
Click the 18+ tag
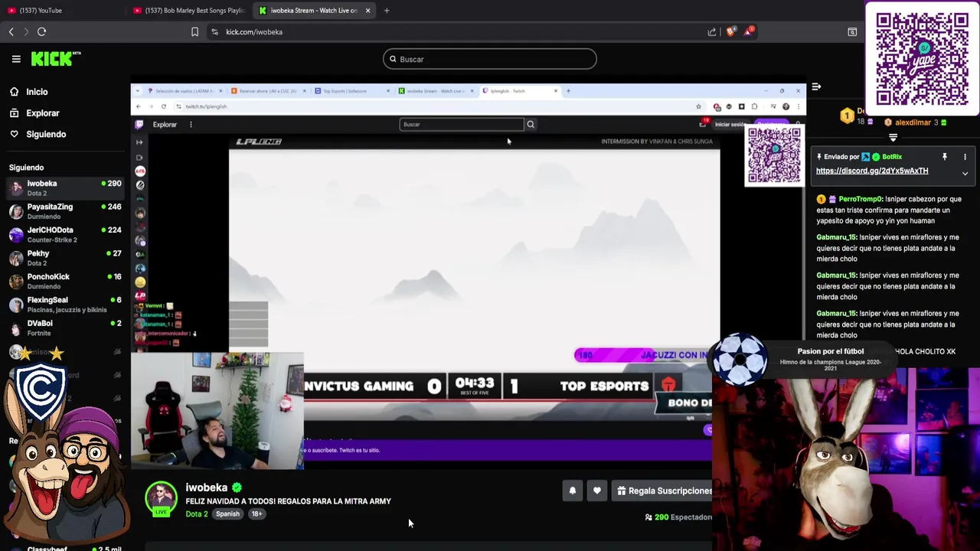(256, 514)
